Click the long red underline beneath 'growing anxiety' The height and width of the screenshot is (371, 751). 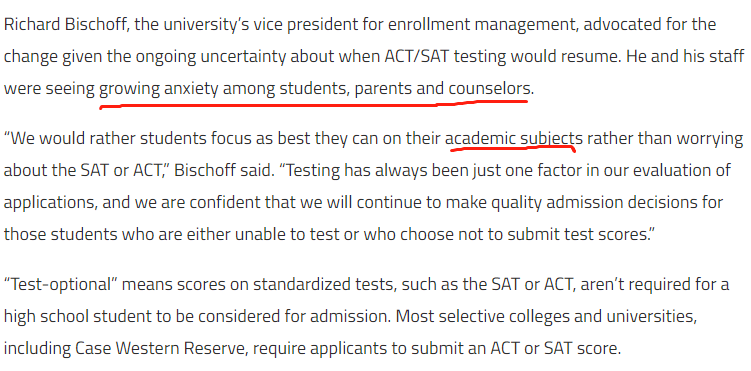coord(314,104)
